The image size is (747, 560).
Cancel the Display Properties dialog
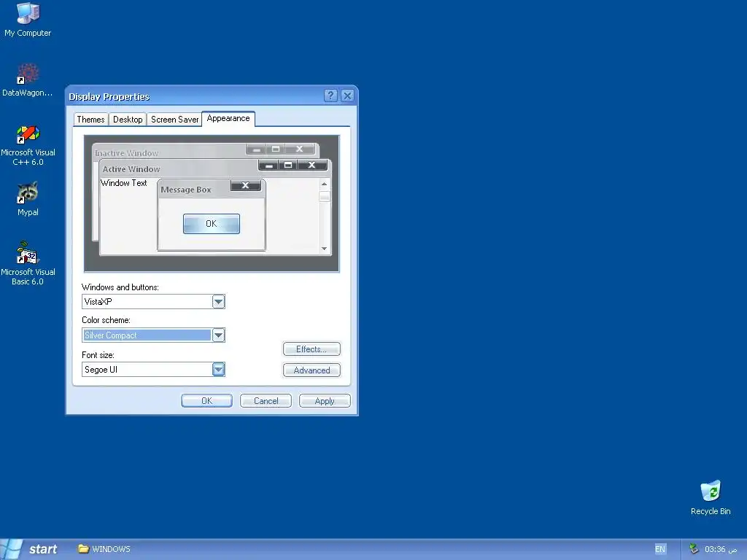pyautogui.click(x=266, y=401)
